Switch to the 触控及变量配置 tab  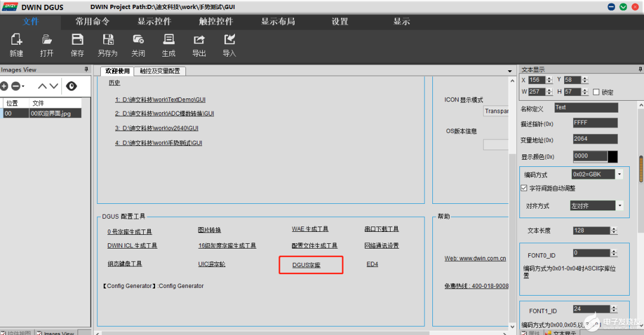[160, 71]
